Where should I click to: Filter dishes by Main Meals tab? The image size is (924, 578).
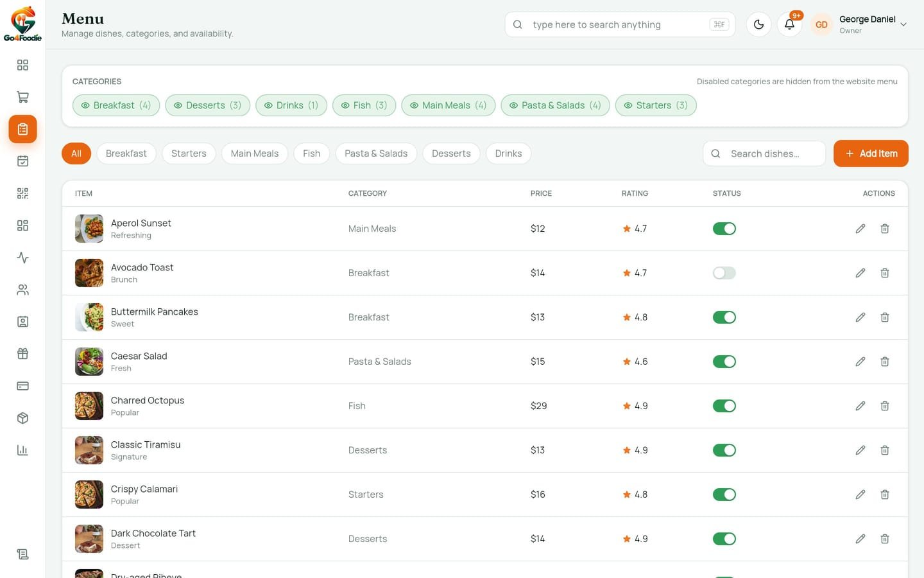pos(255,153)
